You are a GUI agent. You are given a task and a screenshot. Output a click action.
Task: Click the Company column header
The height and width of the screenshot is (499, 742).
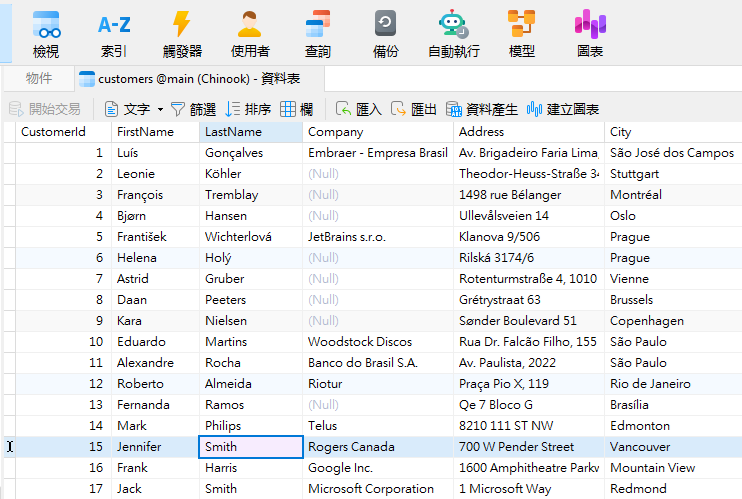[377, 132]
